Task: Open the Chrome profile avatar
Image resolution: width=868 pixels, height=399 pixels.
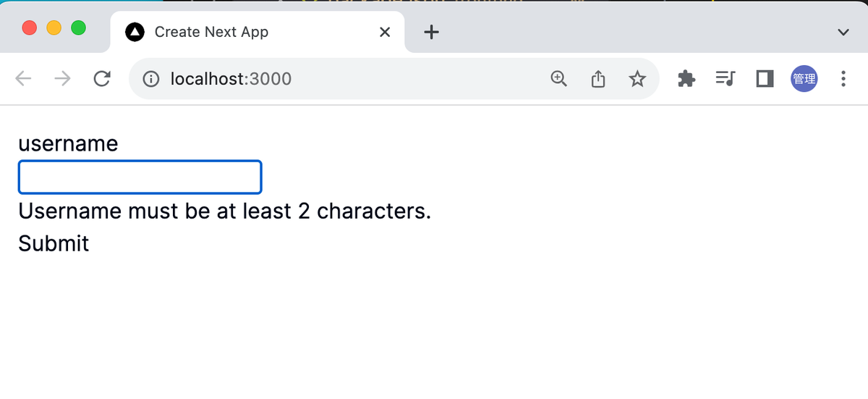Action: click(804, 79)
